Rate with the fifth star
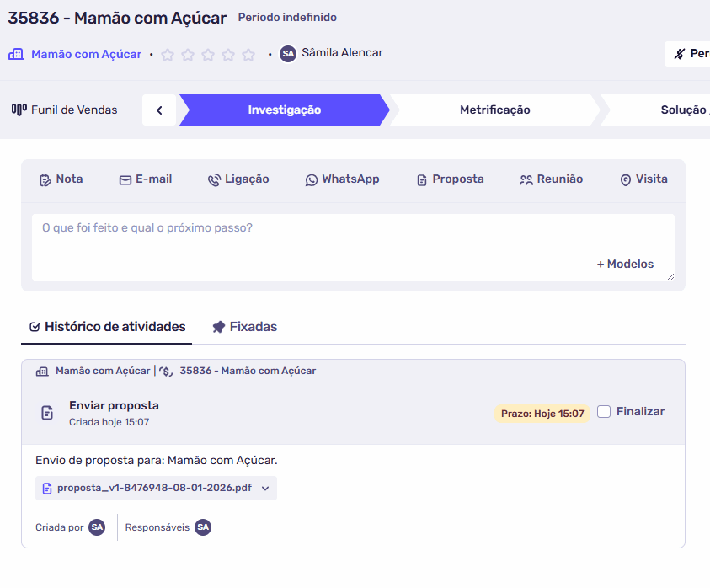The image size is (710, 588). (248, 55)
